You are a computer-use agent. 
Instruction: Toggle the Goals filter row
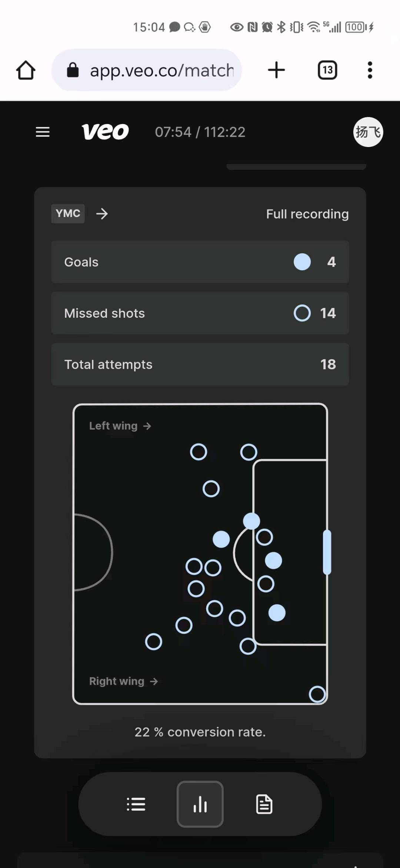click(200, 262)
